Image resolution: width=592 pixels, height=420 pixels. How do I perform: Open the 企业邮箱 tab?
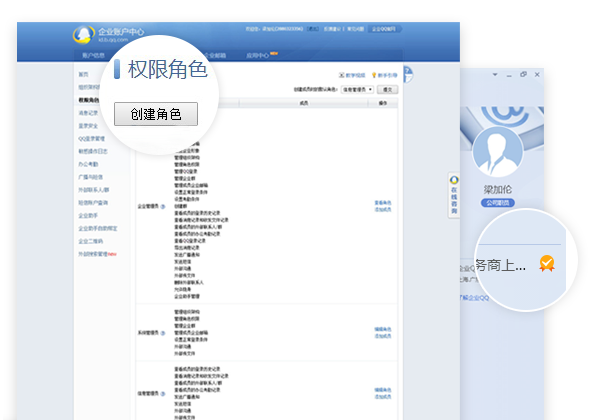[x=216, y=56]
